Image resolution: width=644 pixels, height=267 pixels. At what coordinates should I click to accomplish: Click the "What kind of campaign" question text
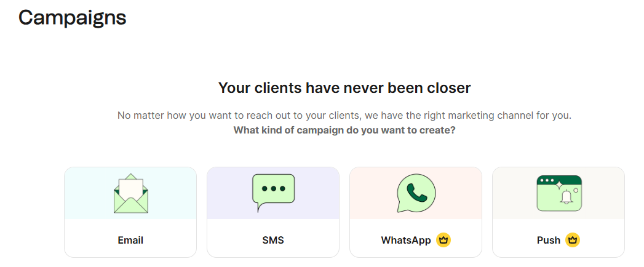[344, 130]
